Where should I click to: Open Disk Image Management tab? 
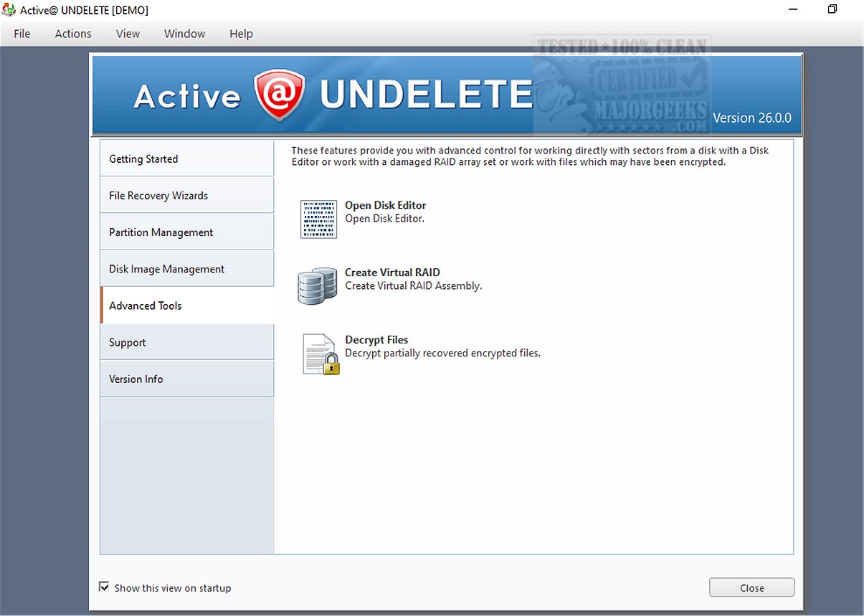[187, 269]
